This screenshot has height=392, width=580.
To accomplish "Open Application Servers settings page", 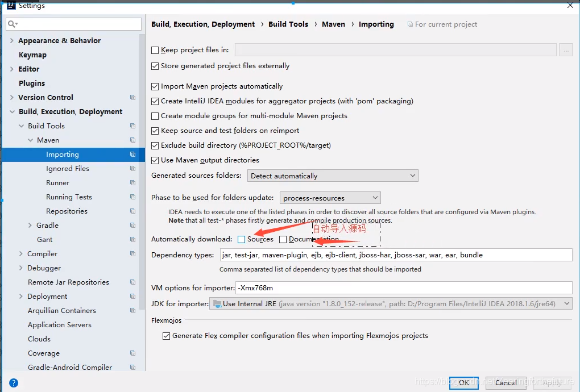I will pyautogui.click(x=60, y=325).
